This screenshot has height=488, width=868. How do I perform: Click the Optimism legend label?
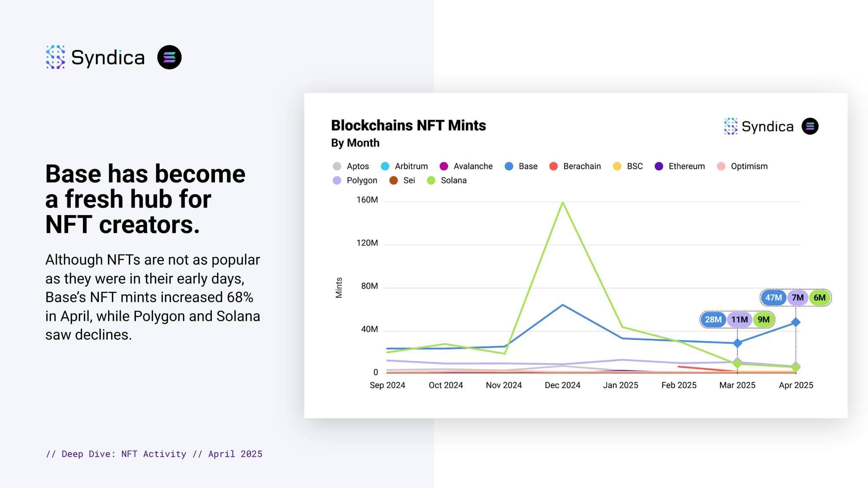[x=749, y=166]
